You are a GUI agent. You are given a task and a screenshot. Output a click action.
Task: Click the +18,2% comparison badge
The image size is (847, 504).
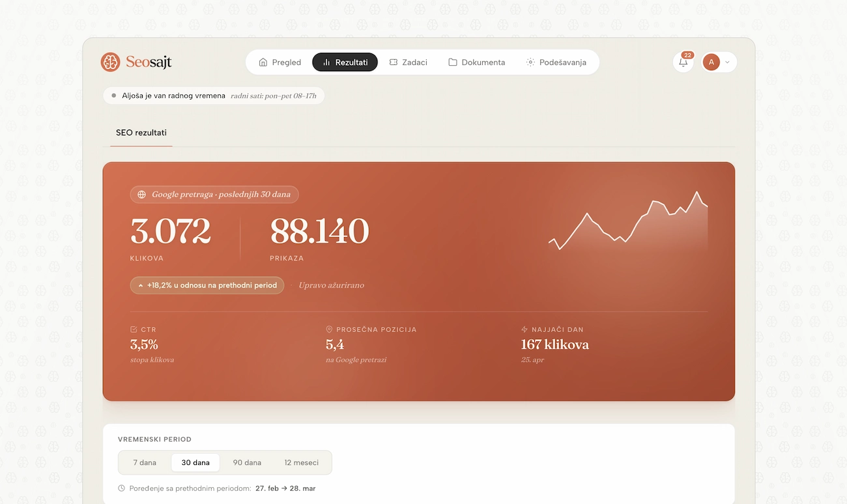click(207, 285)
